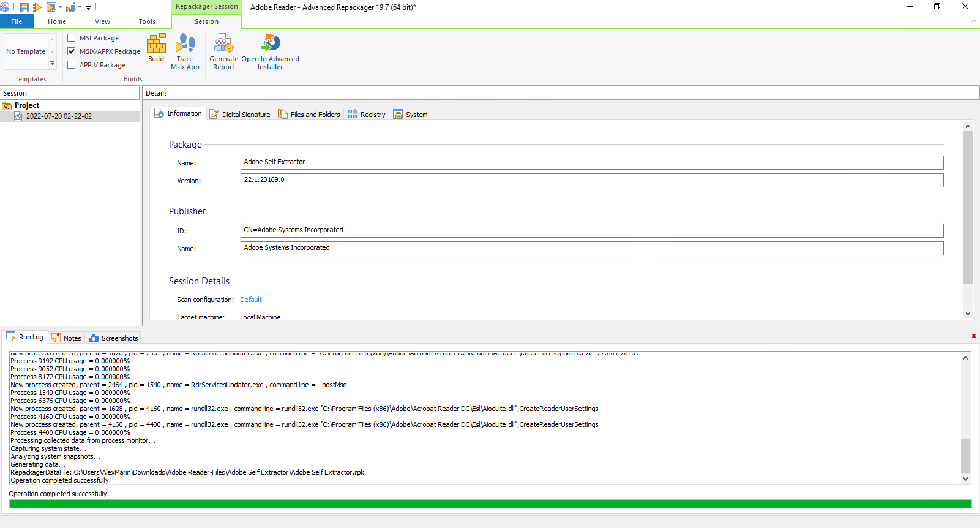Click the Package Name field

[x=592, y=162]
